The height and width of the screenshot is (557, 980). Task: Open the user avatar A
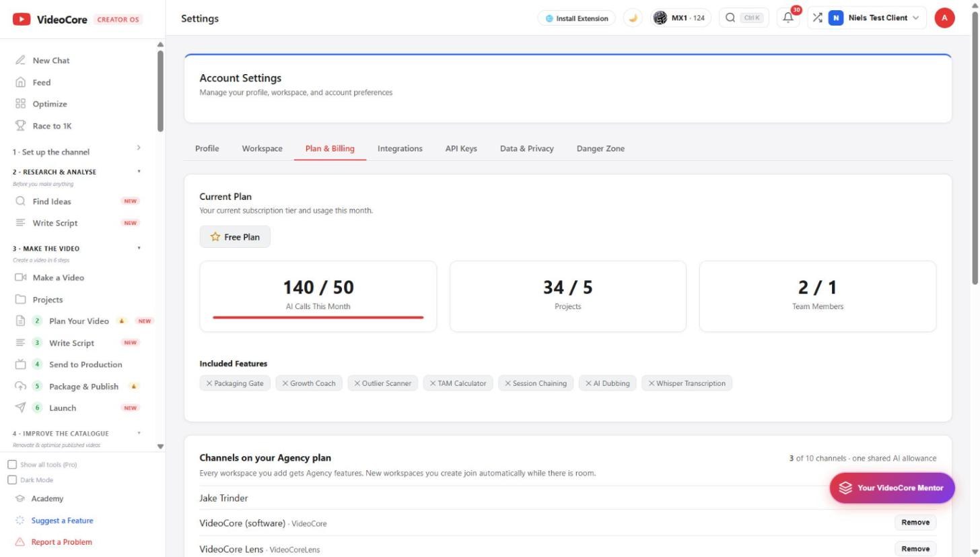pyautogui.click(x=944, y=18)
